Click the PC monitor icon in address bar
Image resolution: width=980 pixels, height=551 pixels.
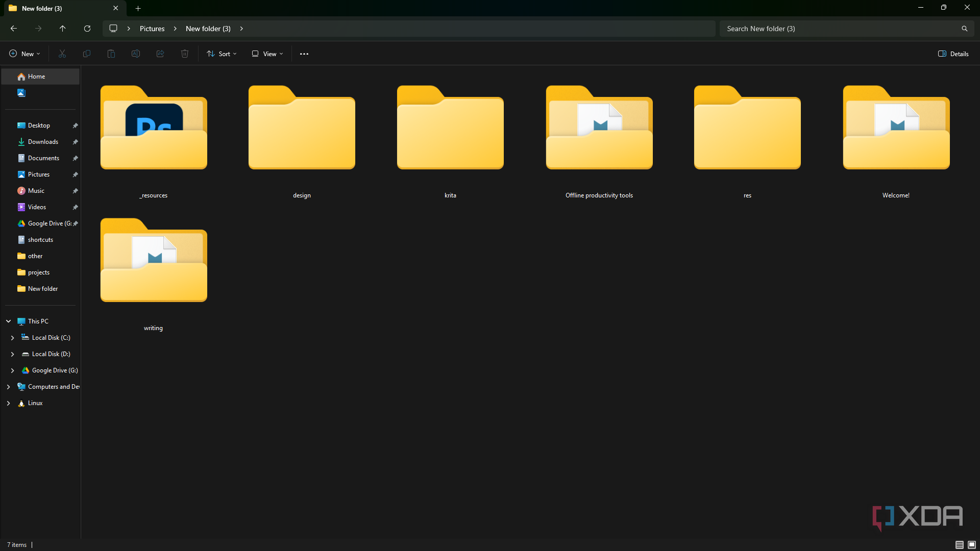point(113,29)
